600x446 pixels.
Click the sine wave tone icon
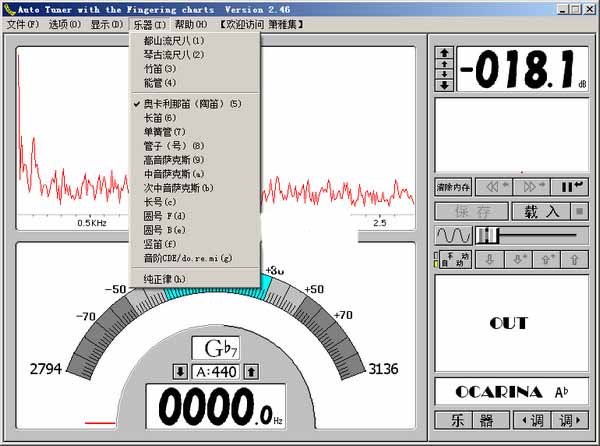point(451,235)
